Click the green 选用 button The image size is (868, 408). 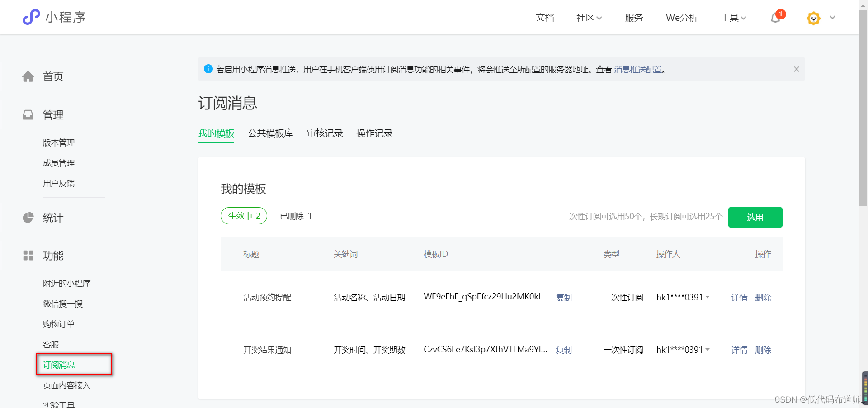pyautogui.click(x=755, y=217)
